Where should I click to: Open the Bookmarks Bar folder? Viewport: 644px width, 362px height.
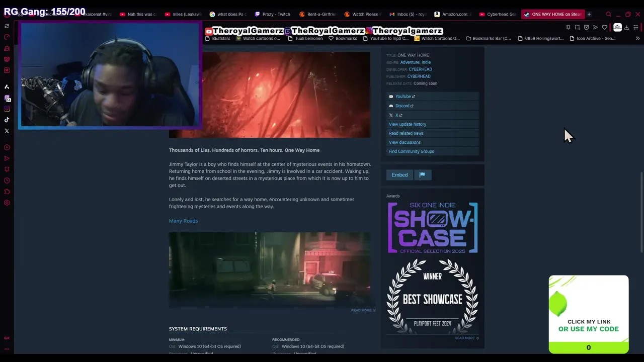point(489,38)
